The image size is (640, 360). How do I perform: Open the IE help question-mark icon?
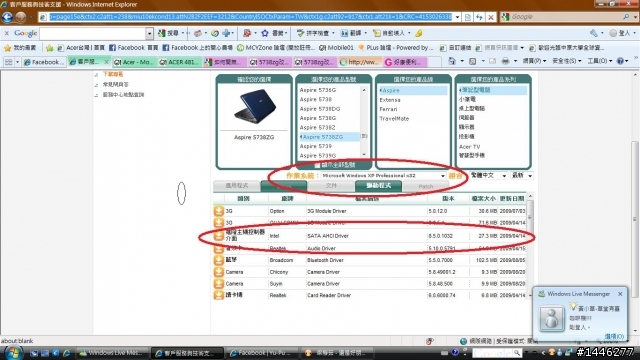(x=620, y=61)
